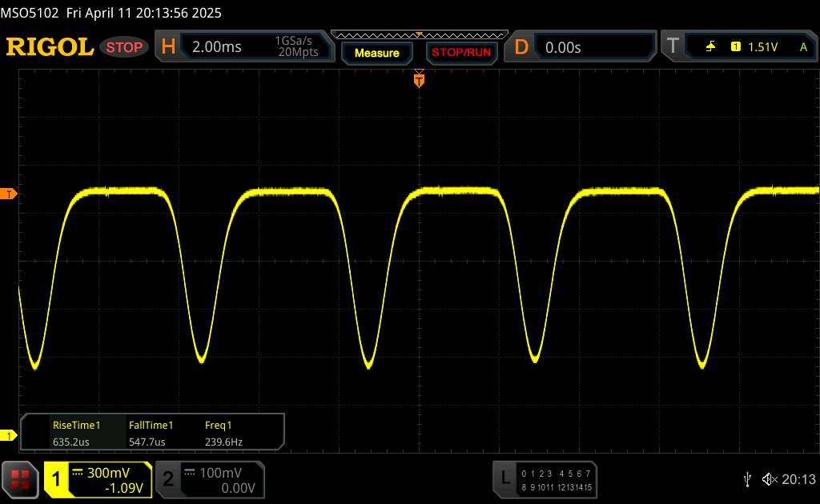
Task: Open the function navigation grid icon
Action: click(20, 480)
